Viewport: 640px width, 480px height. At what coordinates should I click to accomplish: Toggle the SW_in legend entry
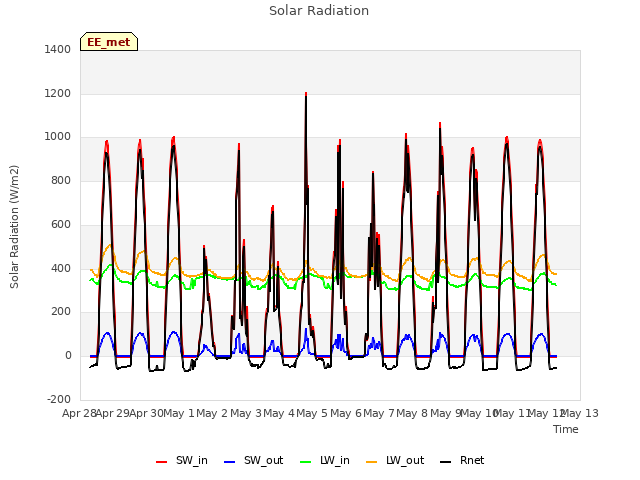tap(182, 460)
